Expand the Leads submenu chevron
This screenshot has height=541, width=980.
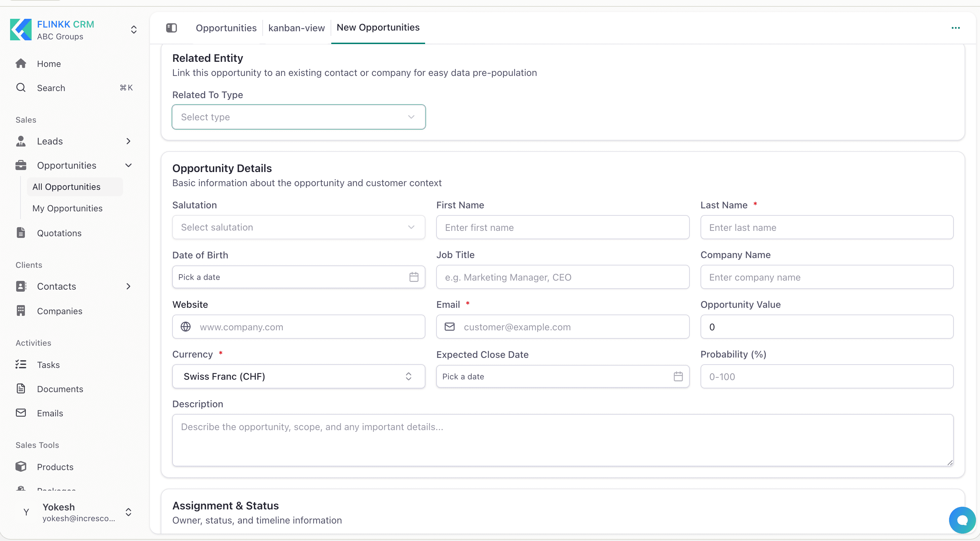click(x=128, y=141)
